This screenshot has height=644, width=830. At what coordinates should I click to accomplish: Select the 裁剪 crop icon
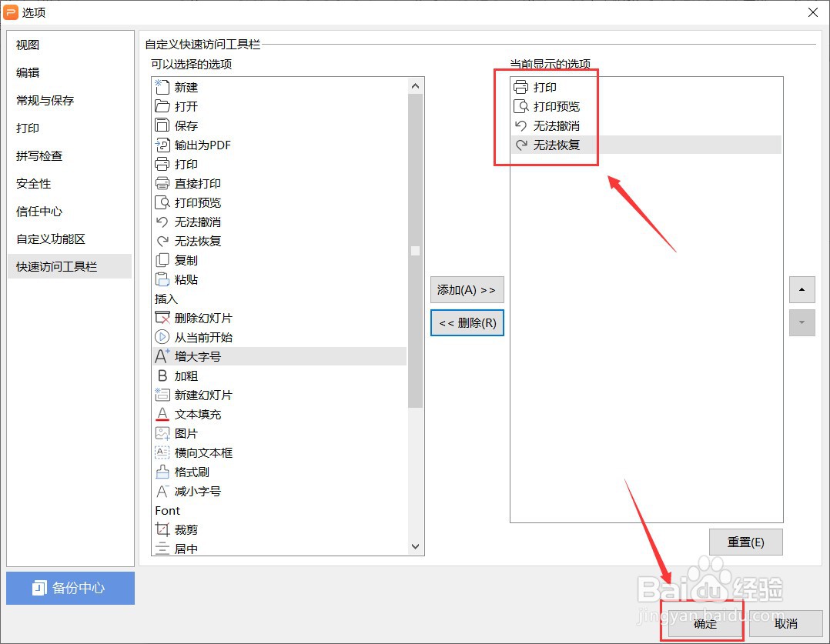[x=162, y=529]
